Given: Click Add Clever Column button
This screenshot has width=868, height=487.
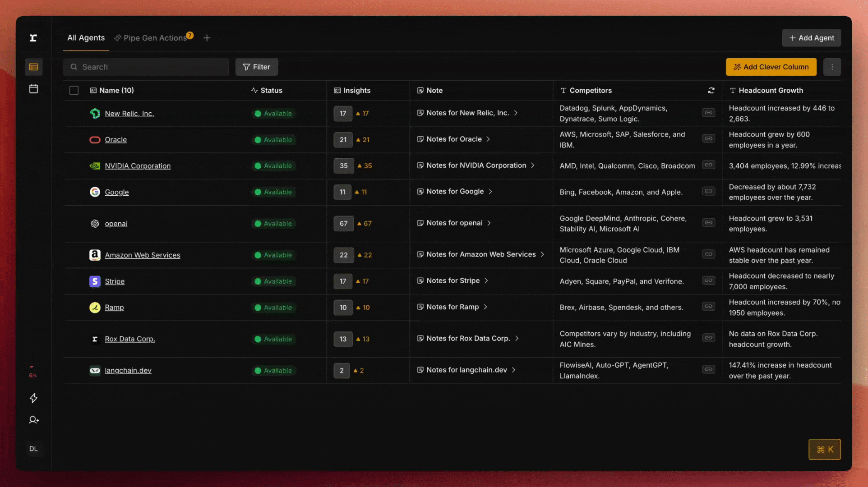Looking at the screenshot, I should (x=771, y=67).
